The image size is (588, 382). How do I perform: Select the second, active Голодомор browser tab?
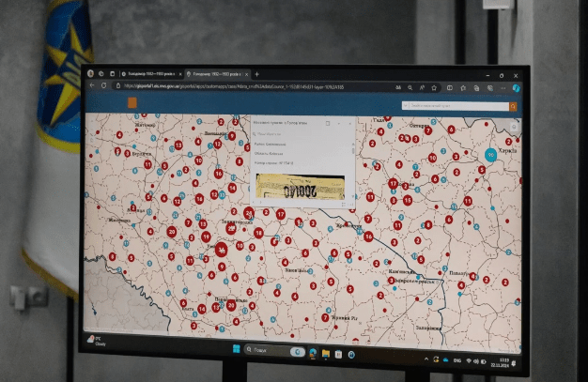(218, 74)
